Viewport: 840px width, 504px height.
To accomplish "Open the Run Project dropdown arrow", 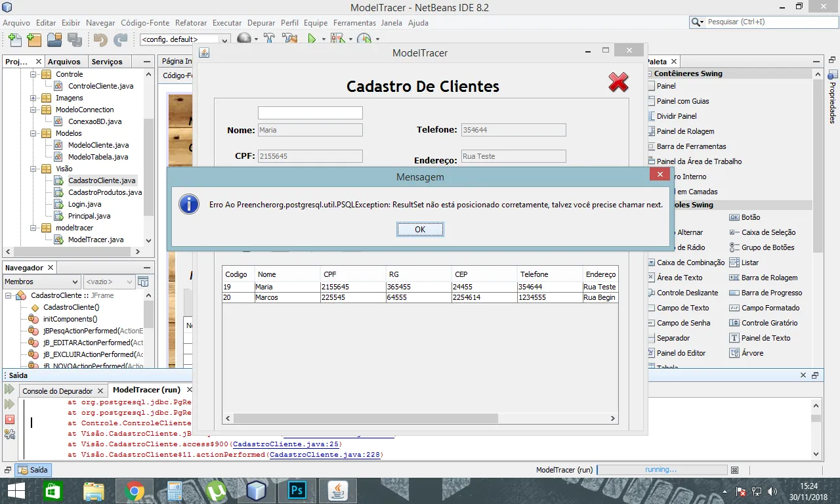I will click(324, 39).
